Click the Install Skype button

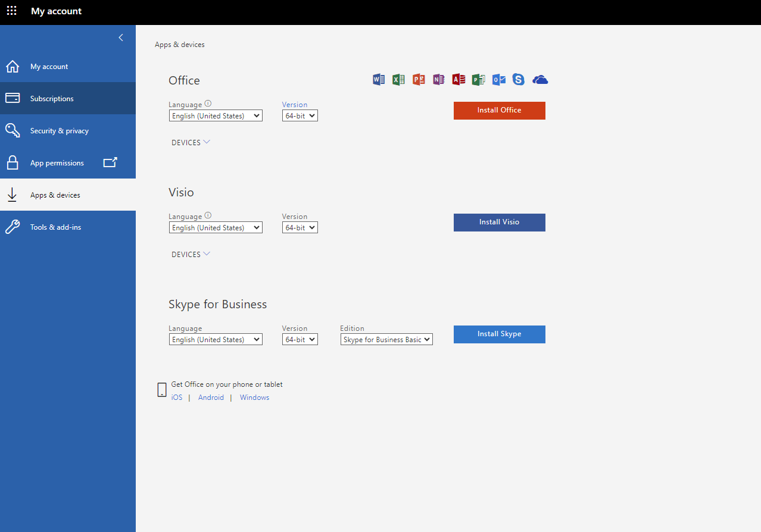[x=500, y=334]
